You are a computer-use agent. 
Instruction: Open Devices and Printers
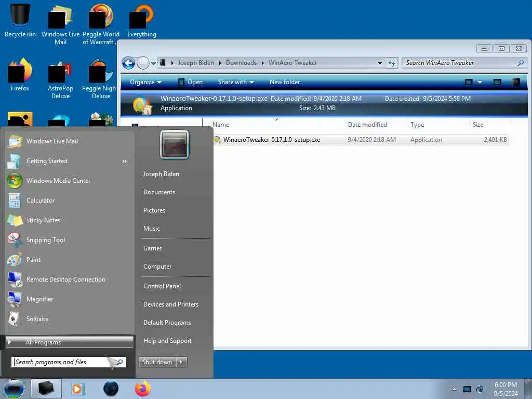coord(170,304)
